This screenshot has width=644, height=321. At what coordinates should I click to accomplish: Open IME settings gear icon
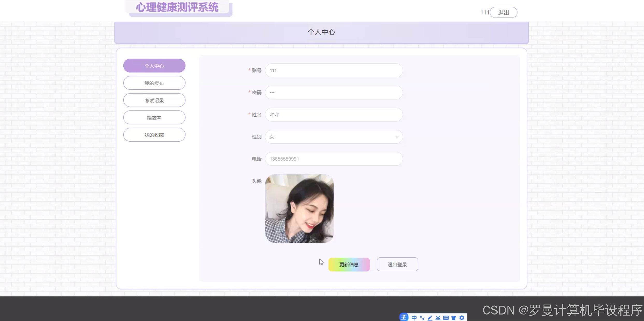462,318
